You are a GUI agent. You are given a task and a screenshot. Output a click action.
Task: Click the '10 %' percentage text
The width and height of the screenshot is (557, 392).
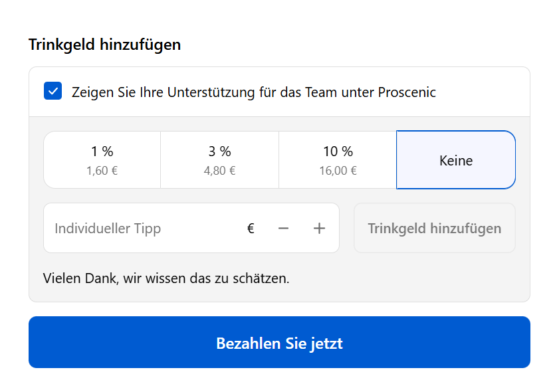point(338,151)
